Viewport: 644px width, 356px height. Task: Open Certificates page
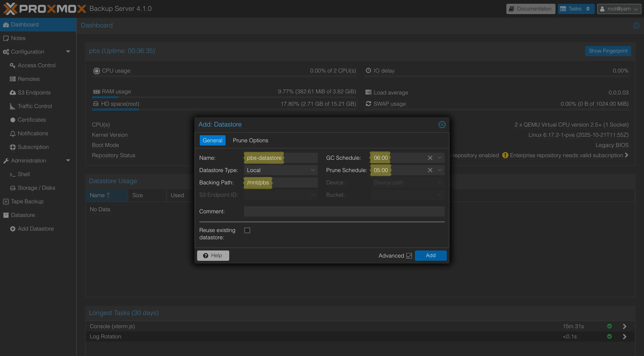pos(38,120)
